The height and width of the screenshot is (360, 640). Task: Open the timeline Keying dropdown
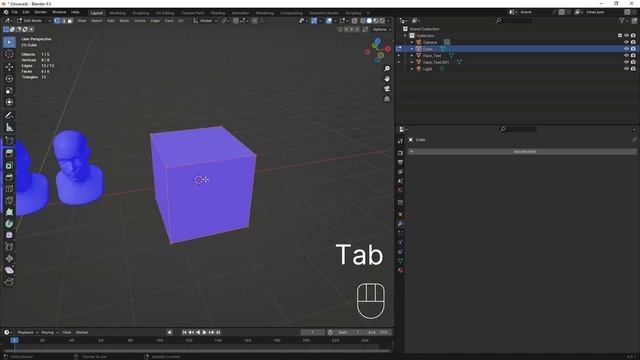coord(49,332)
